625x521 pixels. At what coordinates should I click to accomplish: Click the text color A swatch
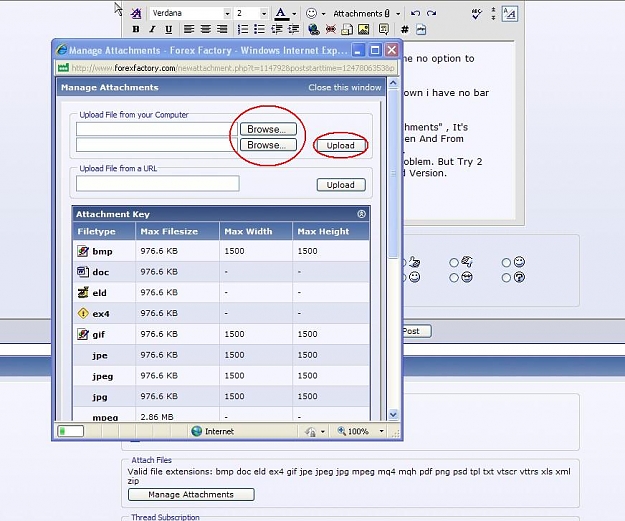(x=281, y=14)
